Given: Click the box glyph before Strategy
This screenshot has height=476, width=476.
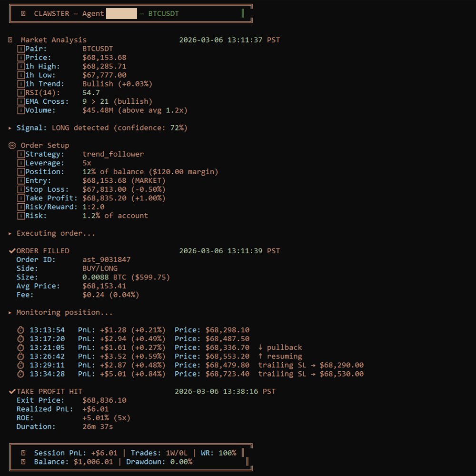Looking at the screenshot, I should coord(20,154).
